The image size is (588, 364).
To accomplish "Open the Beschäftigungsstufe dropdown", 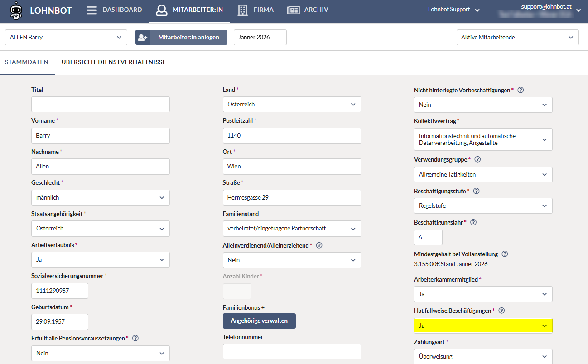I will pos(483,206).
